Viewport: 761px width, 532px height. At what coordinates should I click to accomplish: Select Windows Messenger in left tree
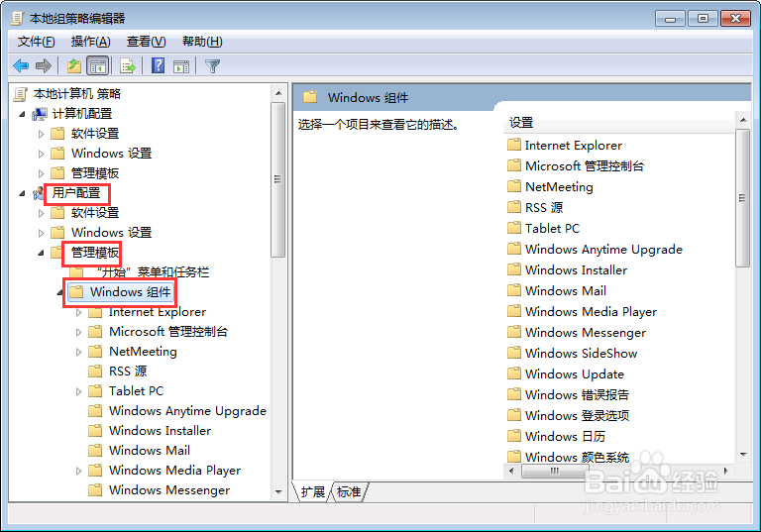tap(169, 490)
